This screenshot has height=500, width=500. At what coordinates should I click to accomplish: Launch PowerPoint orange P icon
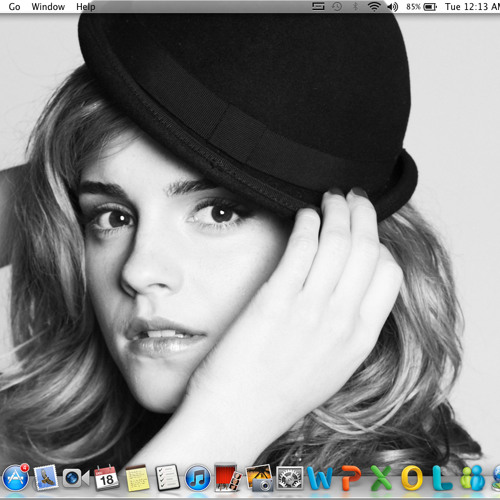click(x=351, y=478)
